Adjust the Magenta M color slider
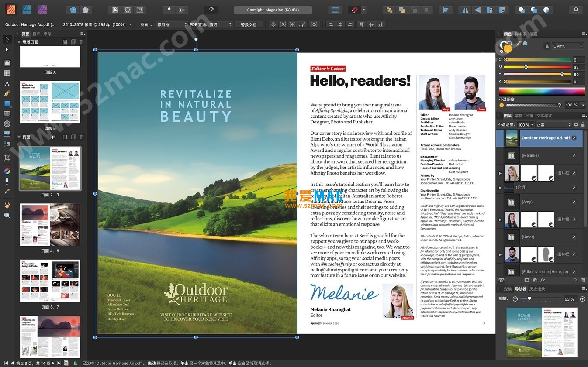This screenshot has height=367, width=588. pos(537,67)
